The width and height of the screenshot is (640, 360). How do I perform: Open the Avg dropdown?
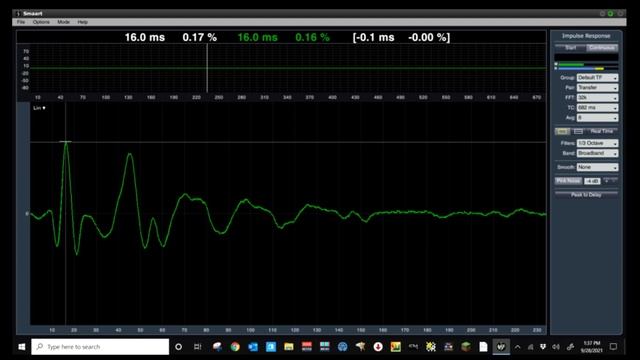(597, 118)
